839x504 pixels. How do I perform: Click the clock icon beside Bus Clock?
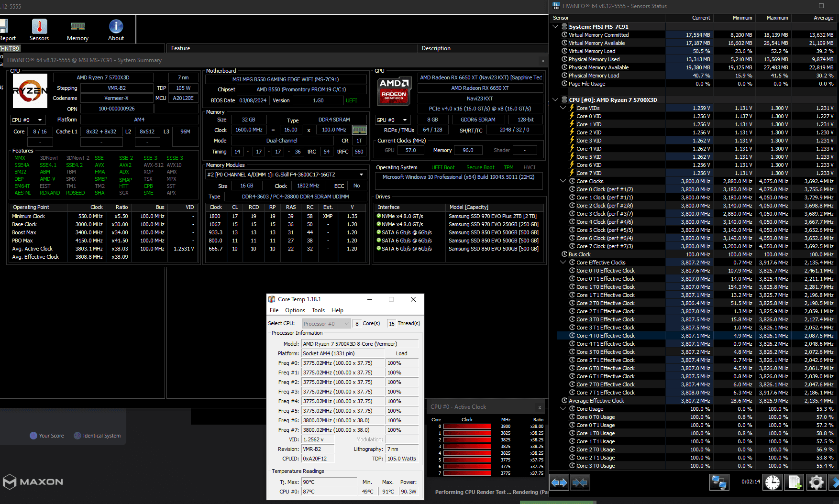(x=564, y=254)
